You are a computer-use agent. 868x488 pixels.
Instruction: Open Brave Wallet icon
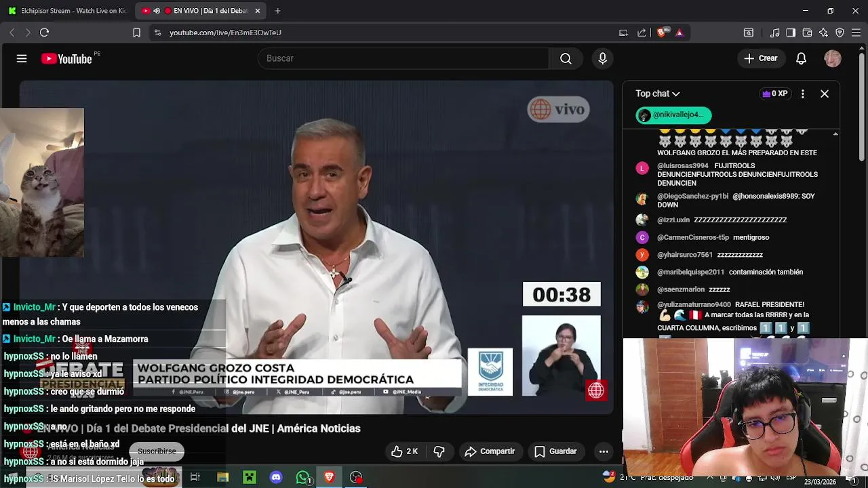click(x=807, y=33)
